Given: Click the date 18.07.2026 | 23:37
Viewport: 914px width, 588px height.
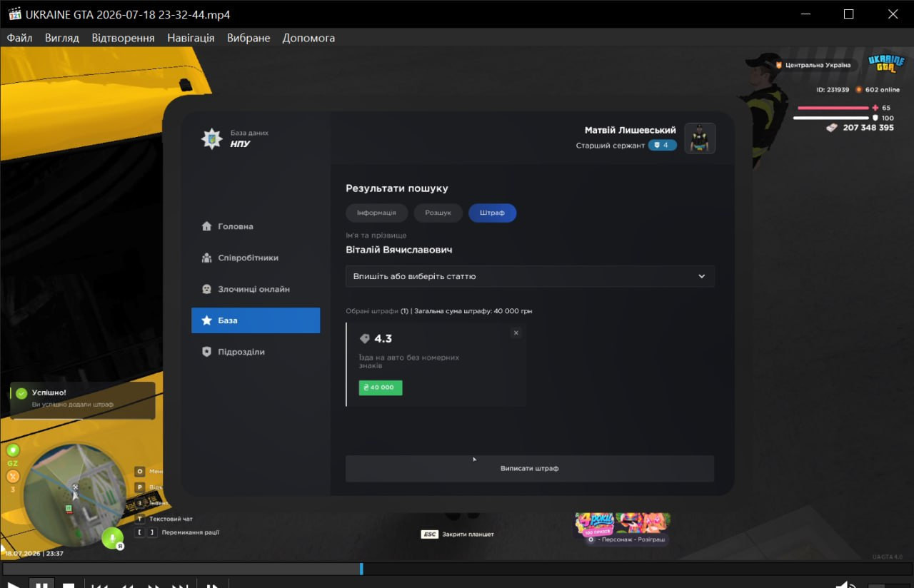Looking at the screenshot, I should click(x=35, y=553).
